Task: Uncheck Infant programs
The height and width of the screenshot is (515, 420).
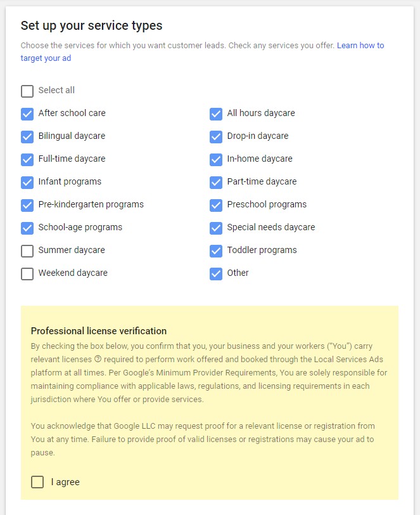Action: [27, 183]
